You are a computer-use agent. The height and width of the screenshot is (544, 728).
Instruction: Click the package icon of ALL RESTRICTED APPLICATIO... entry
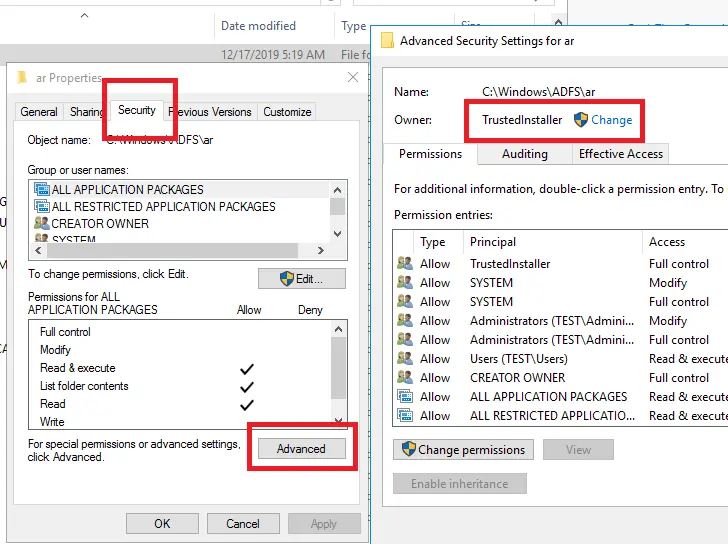pyautogui.click(x=405, y=415)
